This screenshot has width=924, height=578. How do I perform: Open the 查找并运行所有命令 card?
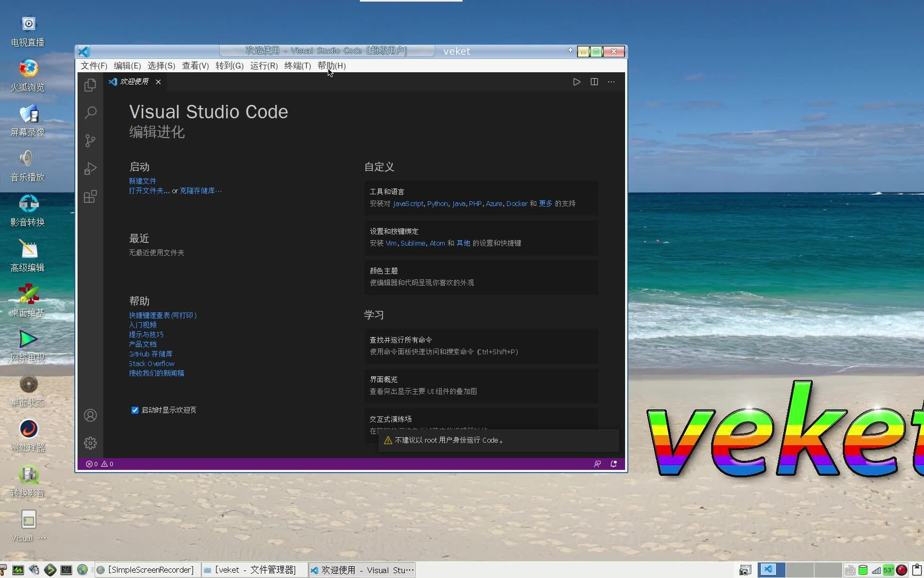pos(481,346)
